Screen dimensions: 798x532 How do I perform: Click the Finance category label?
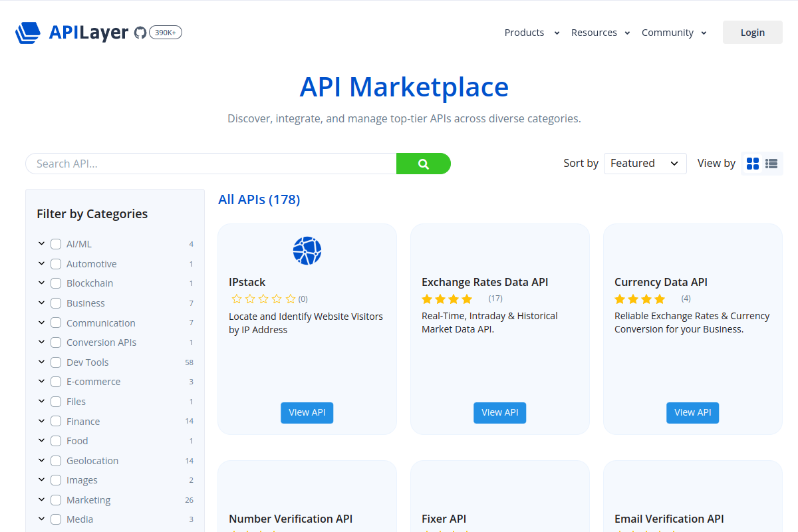(83, 422)
